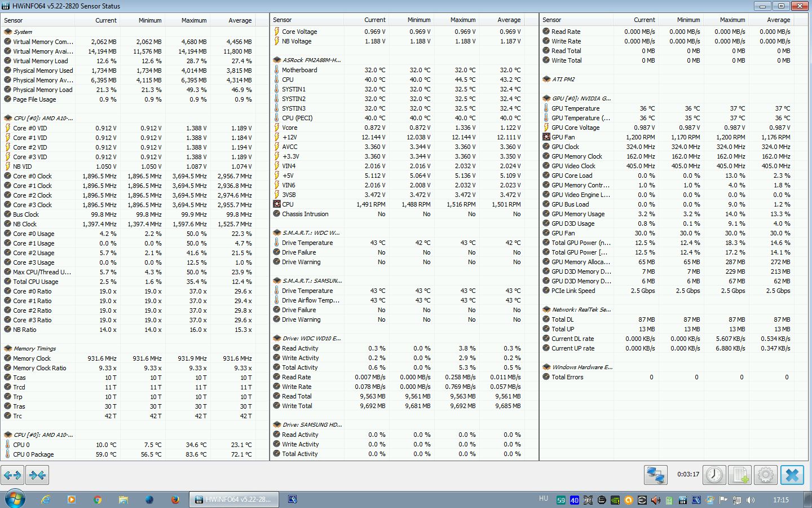Screen dimensions: 812x508
Task: Open Windows Explorer folder on the taskbar
Action: click(123, 500)
